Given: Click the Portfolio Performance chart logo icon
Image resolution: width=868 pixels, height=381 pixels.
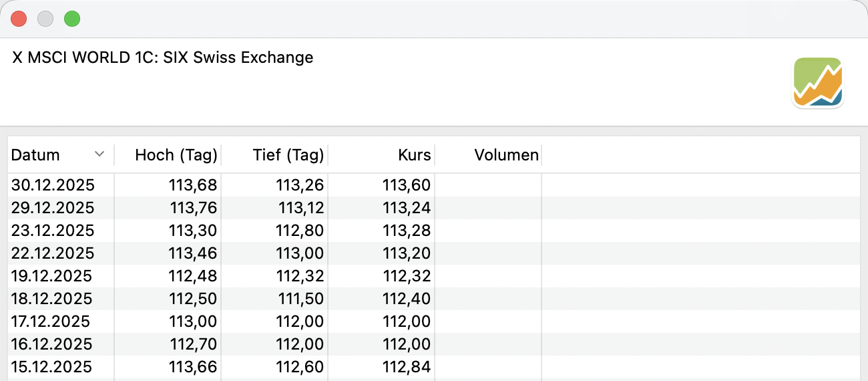Looking at the screenshot, I should tap(818, 82).
